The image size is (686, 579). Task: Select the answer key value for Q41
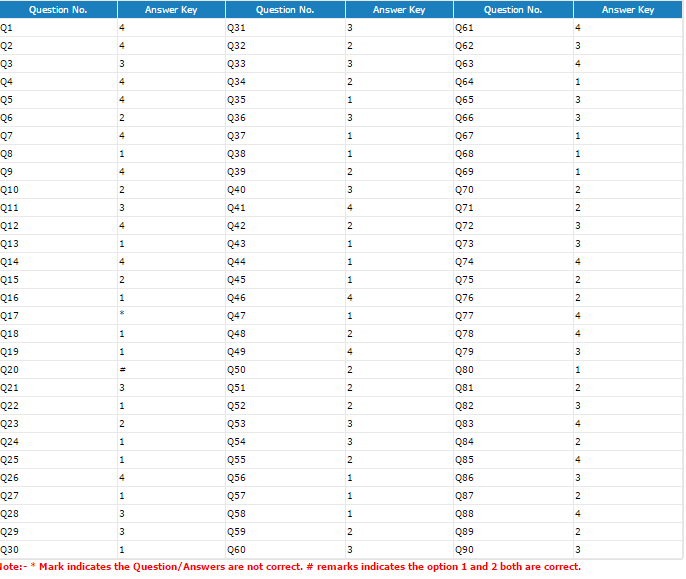click(349, 208)
